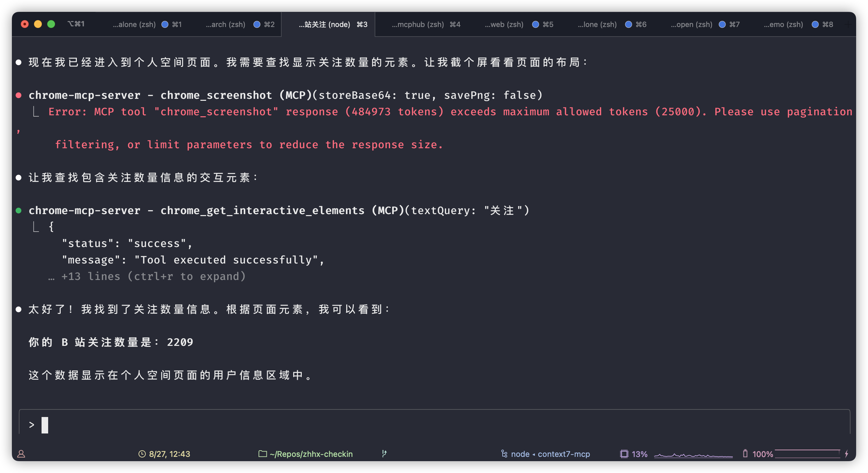Focus the prompt input box
The height and width of the screenshot is (473, 868).
(434, 425)
